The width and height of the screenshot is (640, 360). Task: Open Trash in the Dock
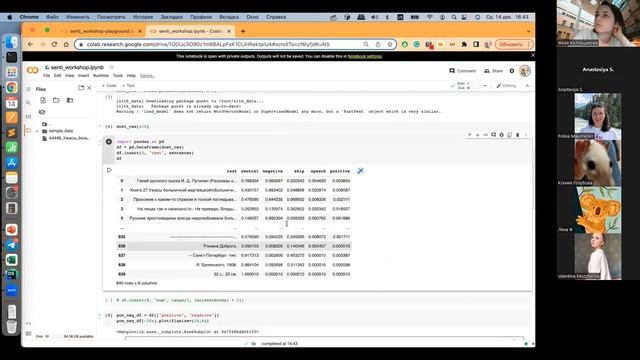click(x=11, y=327)
